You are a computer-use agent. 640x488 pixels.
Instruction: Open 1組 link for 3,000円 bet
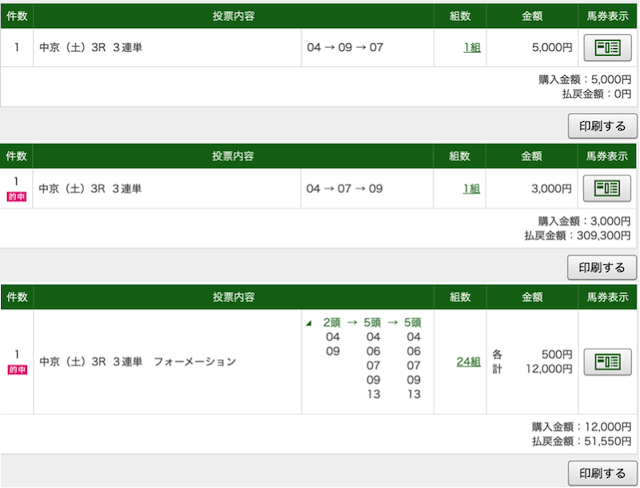(x=471, y=189)
